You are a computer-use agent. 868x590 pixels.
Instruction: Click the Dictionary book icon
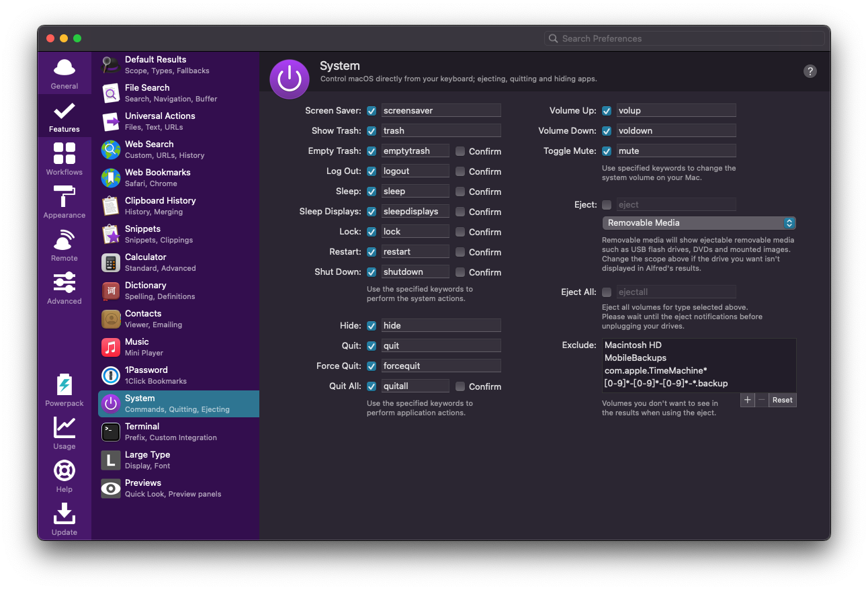[111, 291]
